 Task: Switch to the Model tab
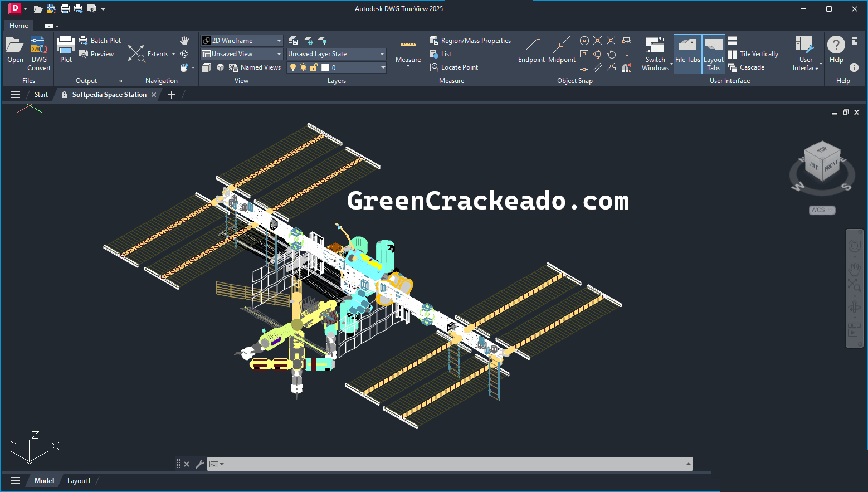(45, 481)
